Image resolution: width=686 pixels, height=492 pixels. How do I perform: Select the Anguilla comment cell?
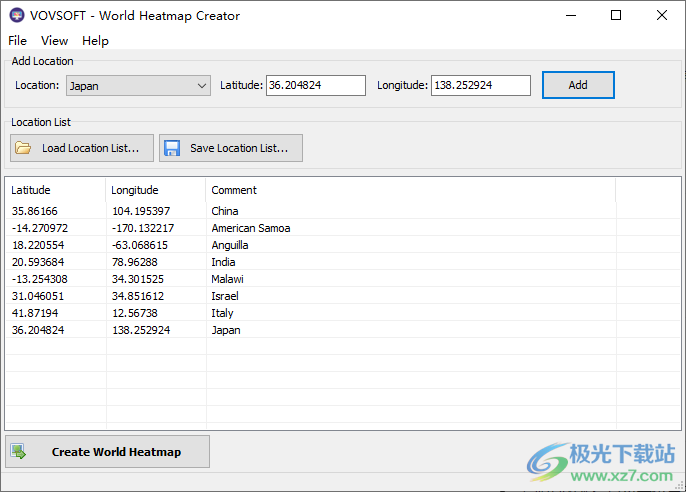(x=230, y=245)
